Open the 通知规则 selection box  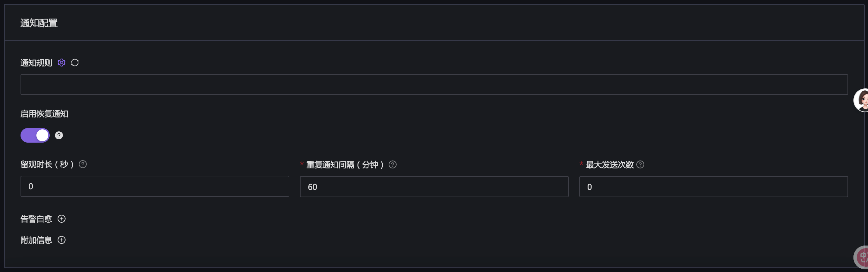pyautogui.click(x=434, y=84)
